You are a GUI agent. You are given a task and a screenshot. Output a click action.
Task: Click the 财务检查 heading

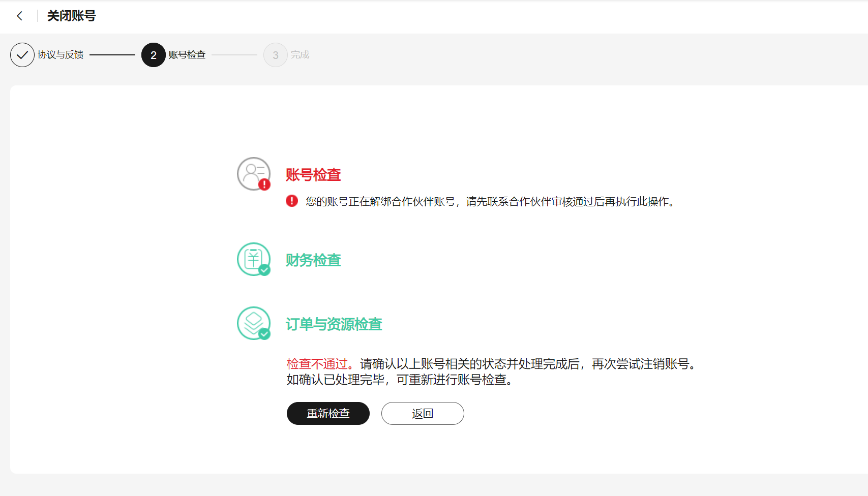[313, 260]
